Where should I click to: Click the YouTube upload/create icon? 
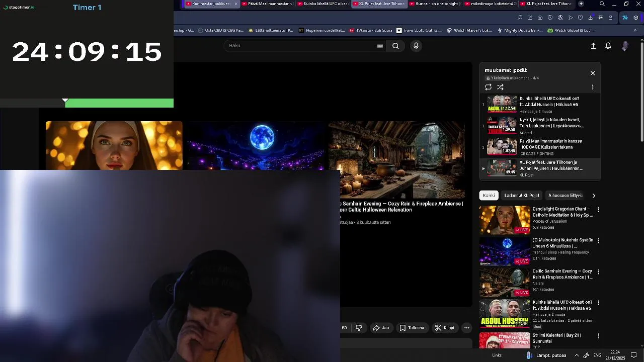(593, 46)
